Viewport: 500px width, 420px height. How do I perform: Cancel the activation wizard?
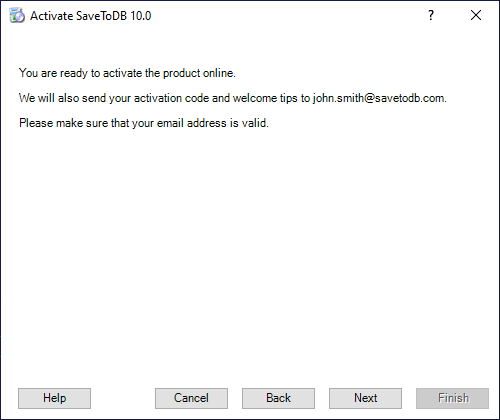[191, 398]
